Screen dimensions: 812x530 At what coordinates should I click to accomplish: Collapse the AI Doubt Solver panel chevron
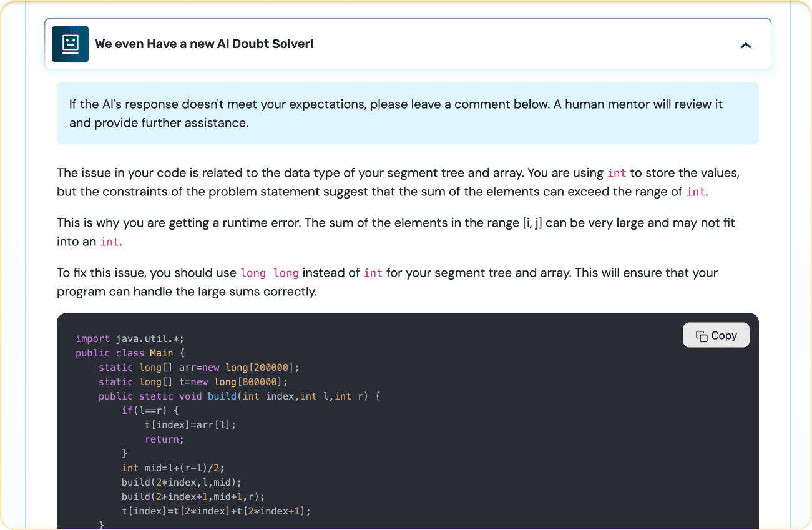(x=745, y=45)
